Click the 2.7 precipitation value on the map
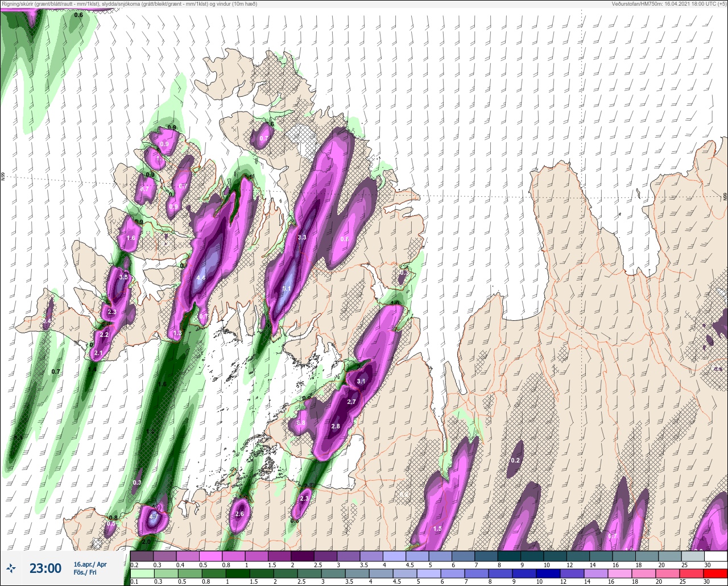The height and width of the screenshot is (586, 728). 351,402
